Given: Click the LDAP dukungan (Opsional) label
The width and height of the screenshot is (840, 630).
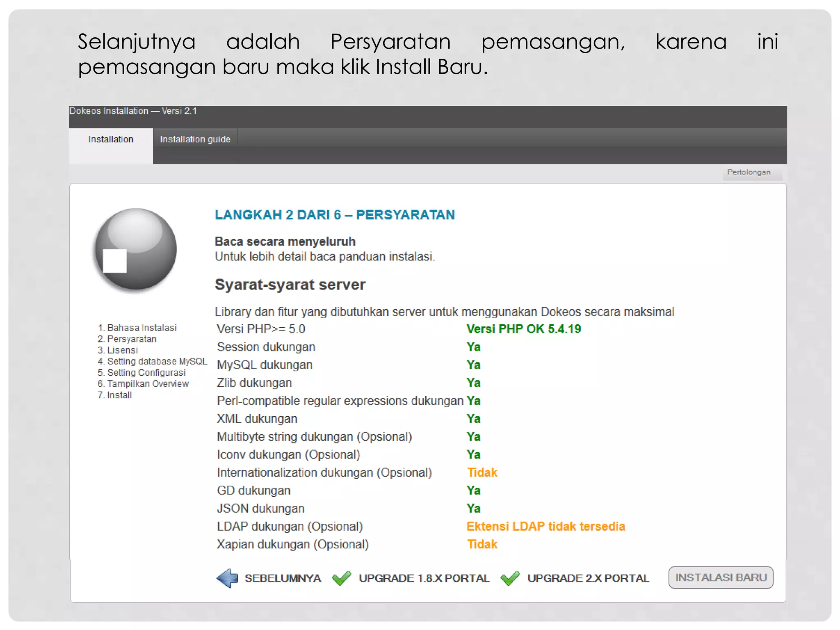Looking at the screenshot, I should pyautogui.click(x=290, y=526).
